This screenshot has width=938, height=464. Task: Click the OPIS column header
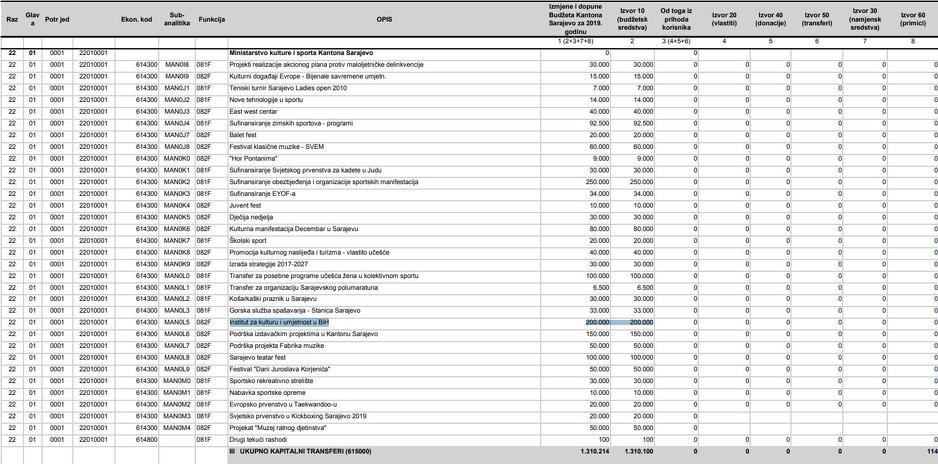(384, 20)
